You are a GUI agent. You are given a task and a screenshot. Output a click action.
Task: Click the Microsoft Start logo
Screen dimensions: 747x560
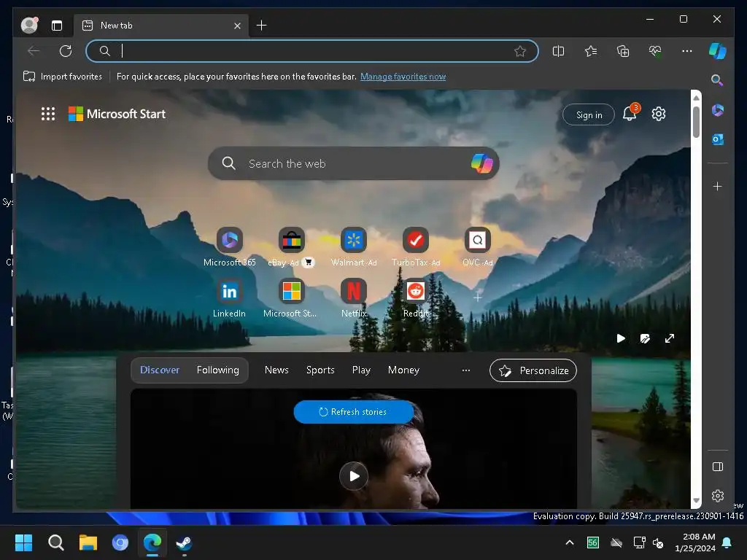[x=117, y=114]
